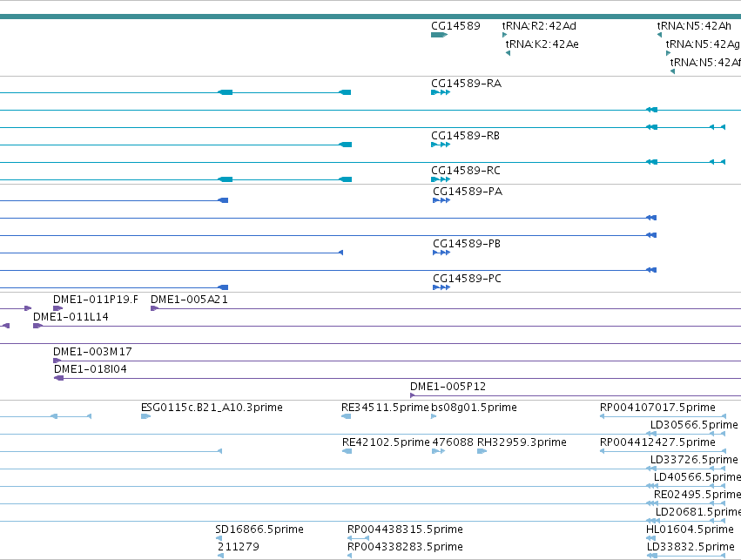Click the DME1-018I04 purple arrow glyph
This screenshot has height=560, width=741.
[x=58, y=378]
